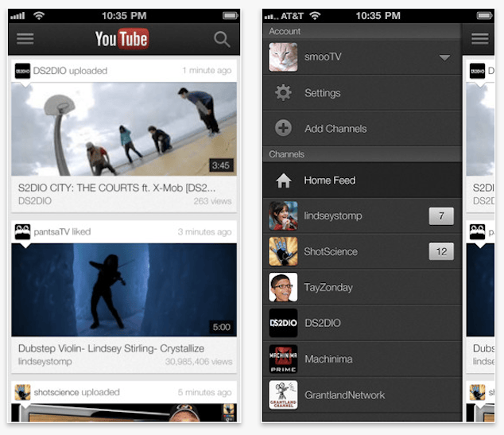Open the TayZonday channel
Image resolution: width=504 pixels, height=435 pixels.
[x=362, y=287]
